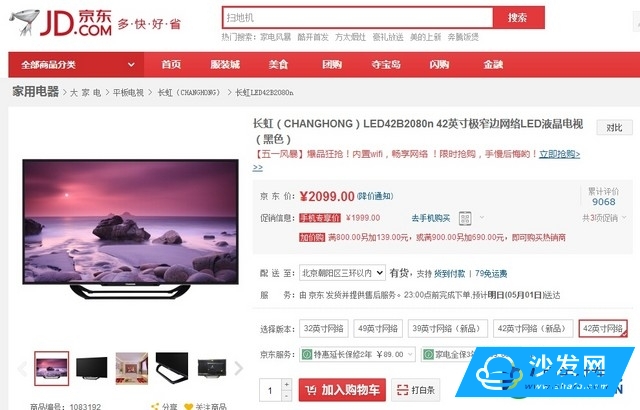Go to the 服装城 navigation tab

[x=225, y=64]
